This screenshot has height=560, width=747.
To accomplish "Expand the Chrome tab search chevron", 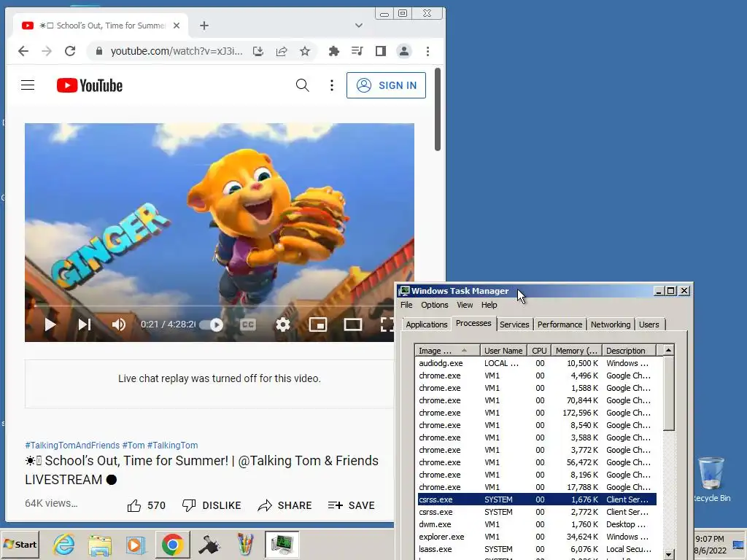I will pyautogui.click(x=359, y=26).
